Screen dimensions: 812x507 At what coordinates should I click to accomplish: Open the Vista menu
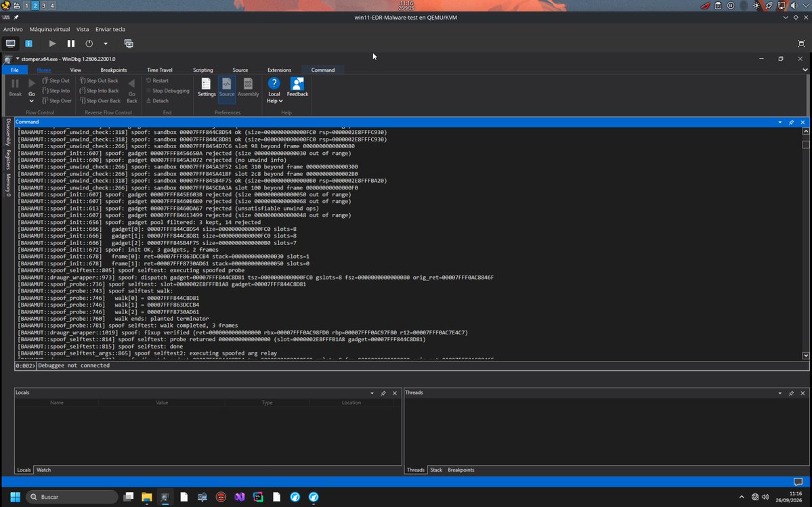(83, 30)
